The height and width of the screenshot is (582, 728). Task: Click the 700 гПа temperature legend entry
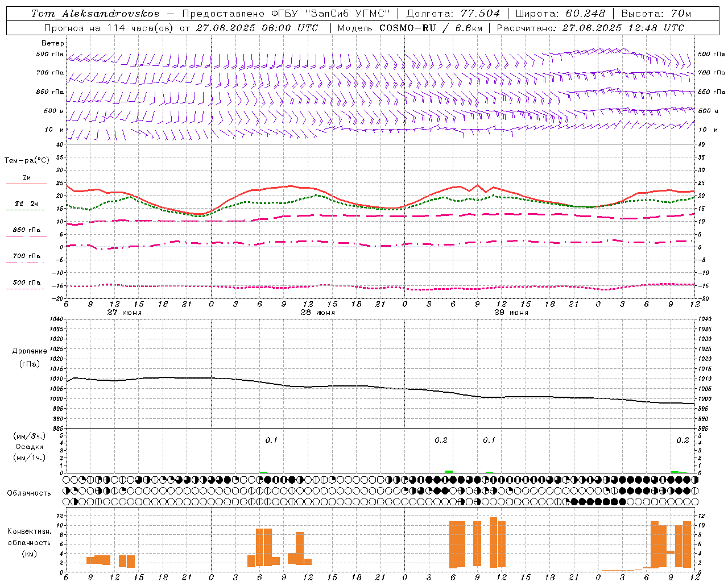[27, 256]
